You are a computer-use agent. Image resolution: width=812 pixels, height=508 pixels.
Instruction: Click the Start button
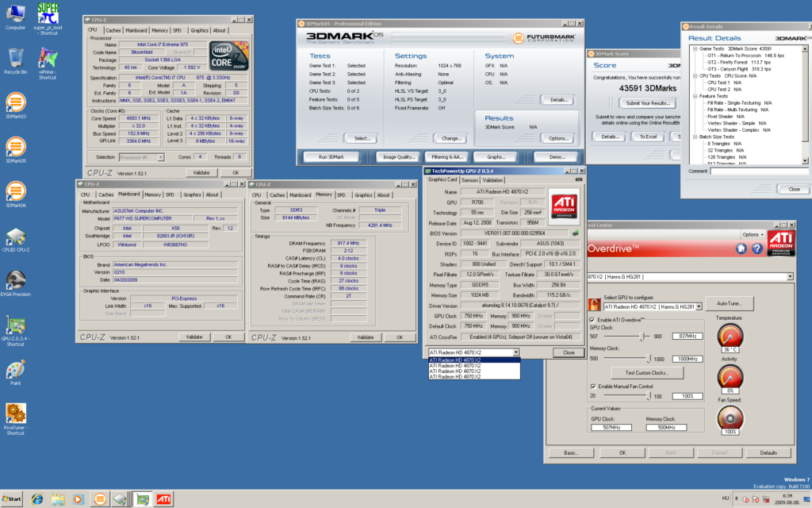12,499
